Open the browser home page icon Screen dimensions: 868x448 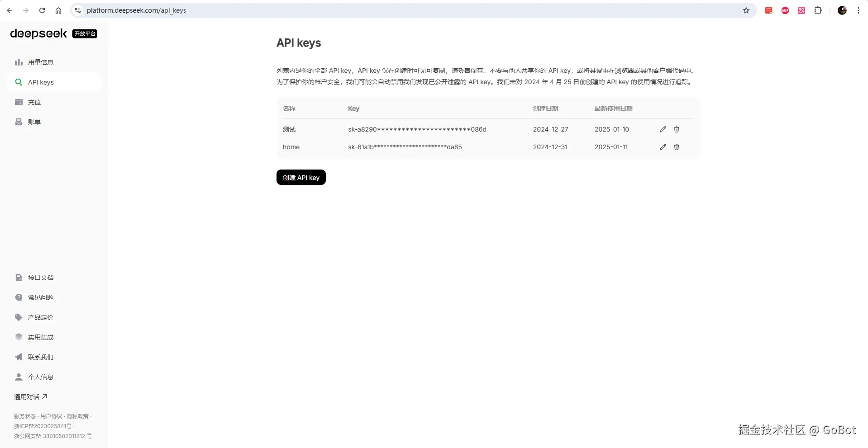coord(58,10)
